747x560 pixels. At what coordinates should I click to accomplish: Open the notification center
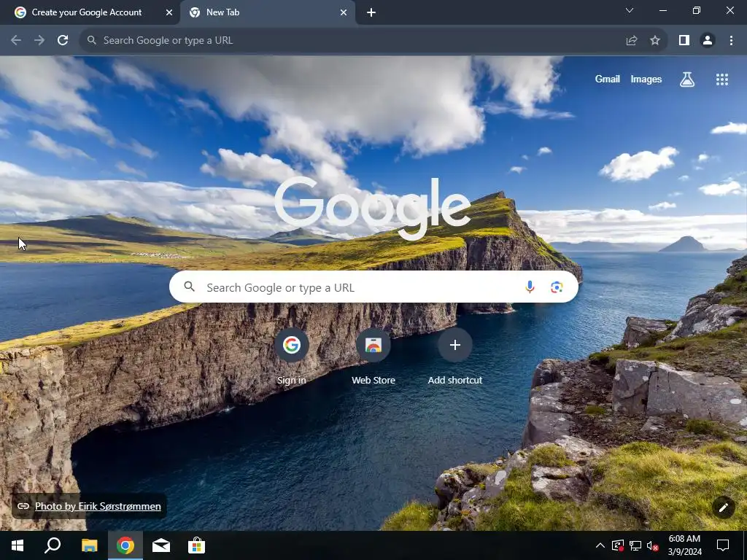723,545
